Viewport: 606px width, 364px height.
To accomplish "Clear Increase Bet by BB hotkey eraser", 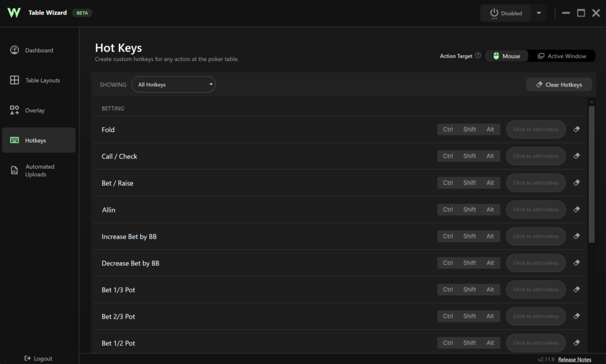I will [576, 236].
